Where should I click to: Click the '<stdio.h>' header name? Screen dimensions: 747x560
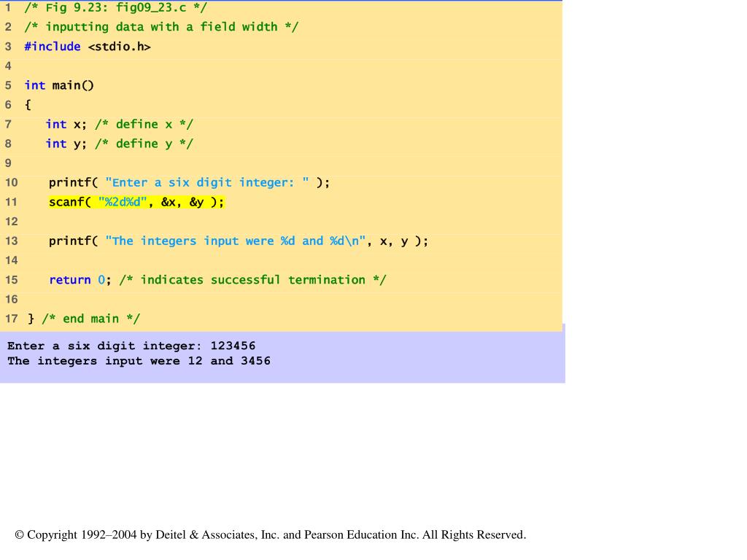click(x=120, y=46)
